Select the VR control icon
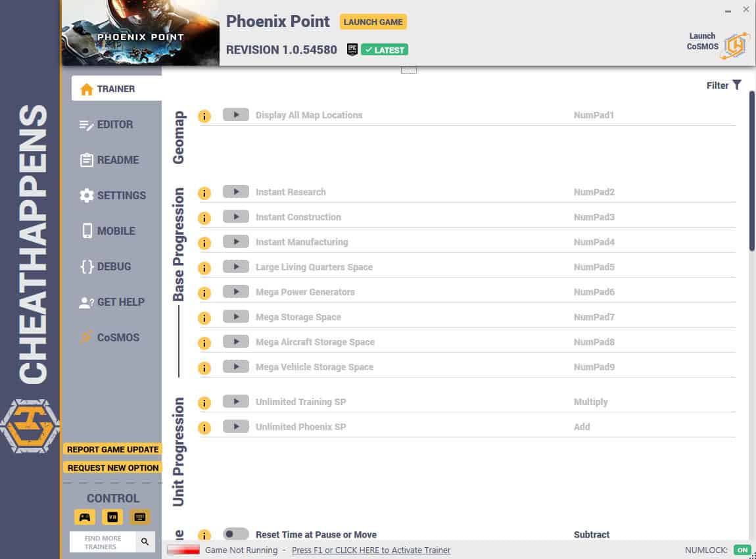This screenshot has height=559, width=756. (x=112, y=517)
